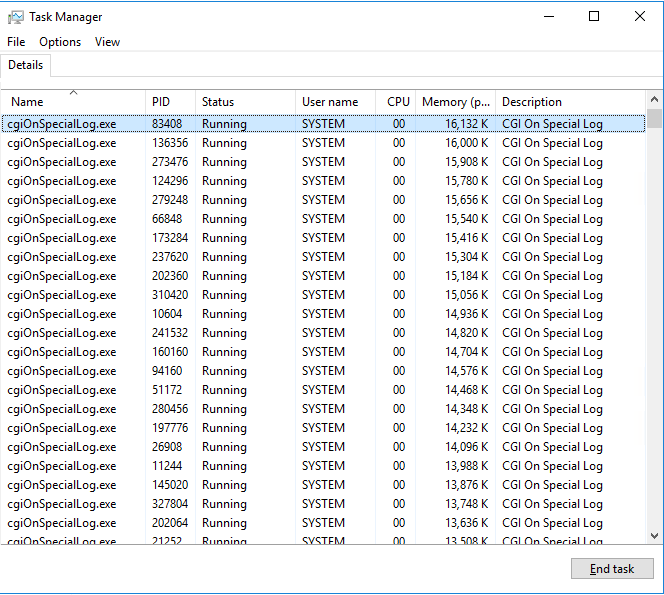The width and height of the screenshot is (664, 595).
Task: Click the 15,304 K memory value
Action: tap(467, 257)
